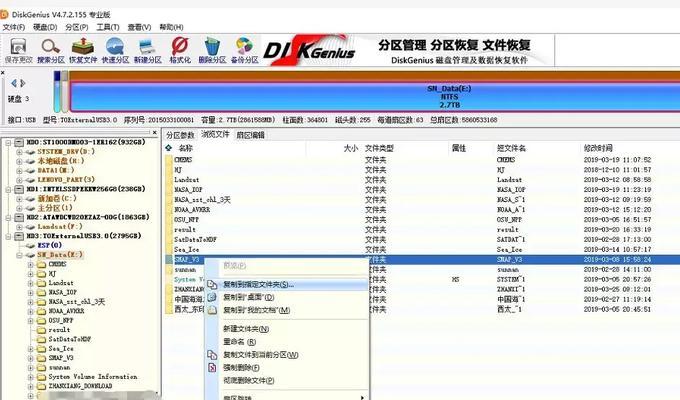This screenshot has height=400, width=680.
Task: Open the 恢复文件 file recovery tool
Action: coord(83,46)
